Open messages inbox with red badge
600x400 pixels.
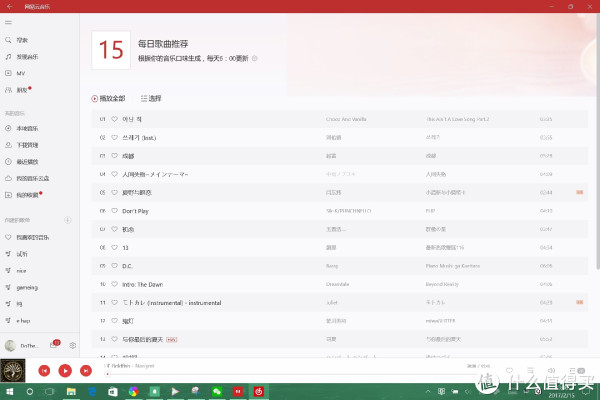(x=54, y=344)
